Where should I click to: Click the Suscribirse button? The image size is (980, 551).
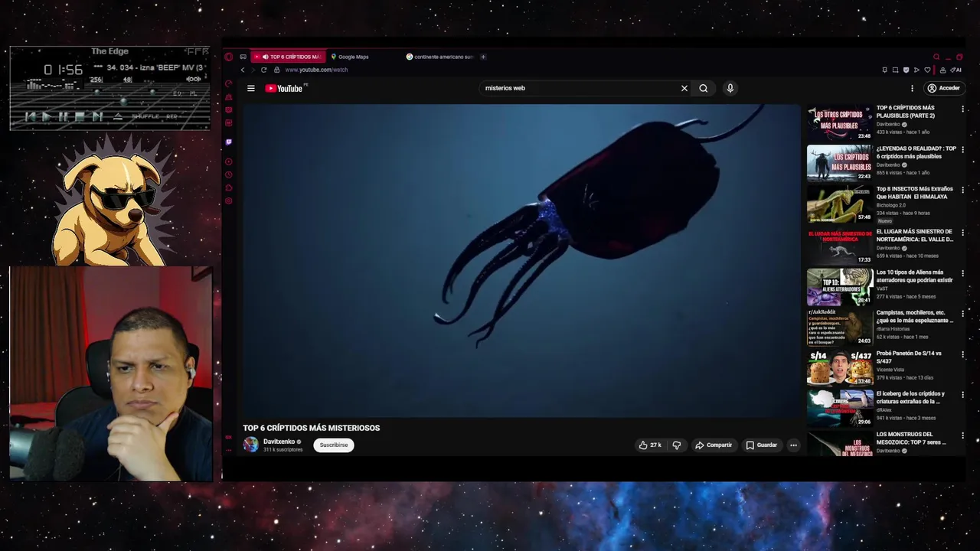pyautogui.click(x=334, y=445)
